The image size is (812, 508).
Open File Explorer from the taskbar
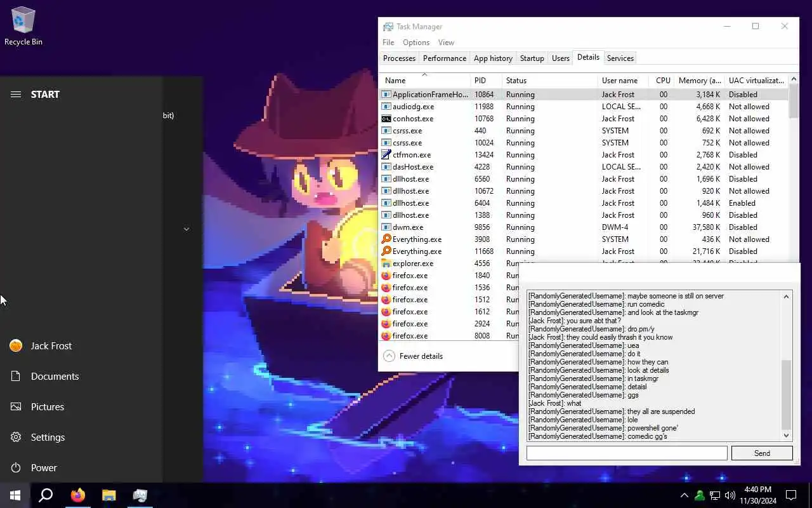pyautogui.click(x=109, y=495)
